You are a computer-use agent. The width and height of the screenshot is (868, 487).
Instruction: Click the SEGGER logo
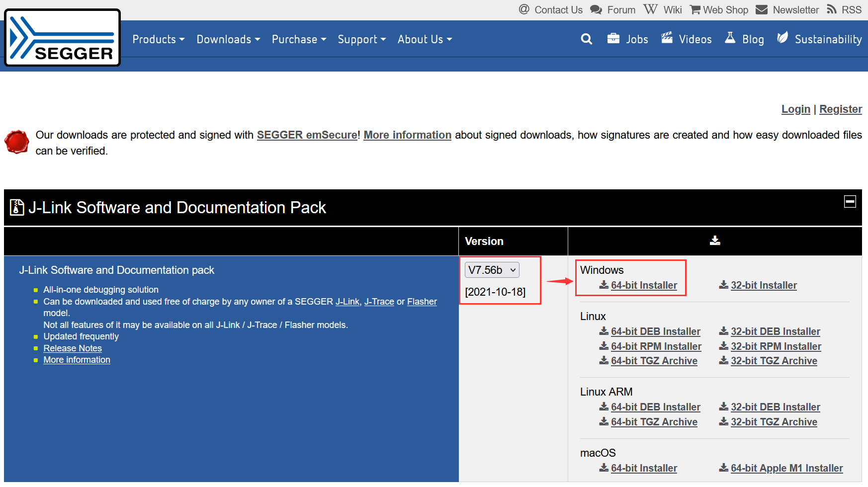coord(63,38)
